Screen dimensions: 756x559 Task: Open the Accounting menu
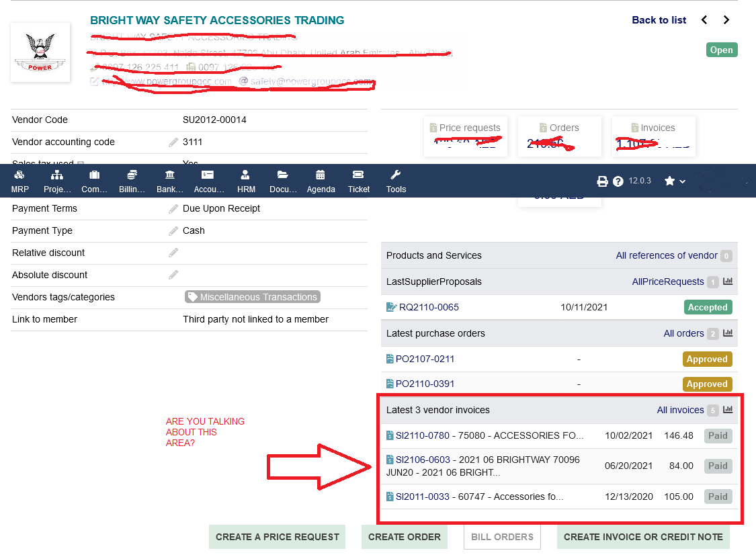click(x=209, y=181)
